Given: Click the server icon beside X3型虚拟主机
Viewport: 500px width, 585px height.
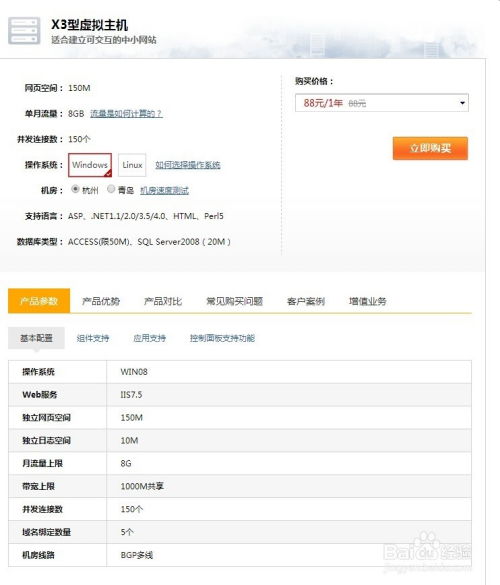Looking at the screenshot, I should tap(24, 31).
